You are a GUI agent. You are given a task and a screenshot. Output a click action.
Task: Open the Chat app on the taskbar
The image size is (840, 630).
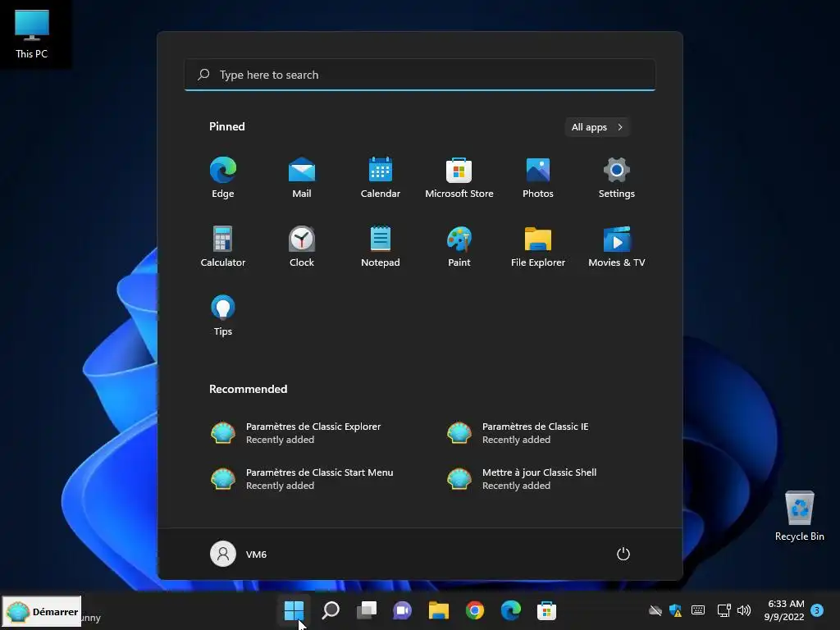click(x=402, y=610)
